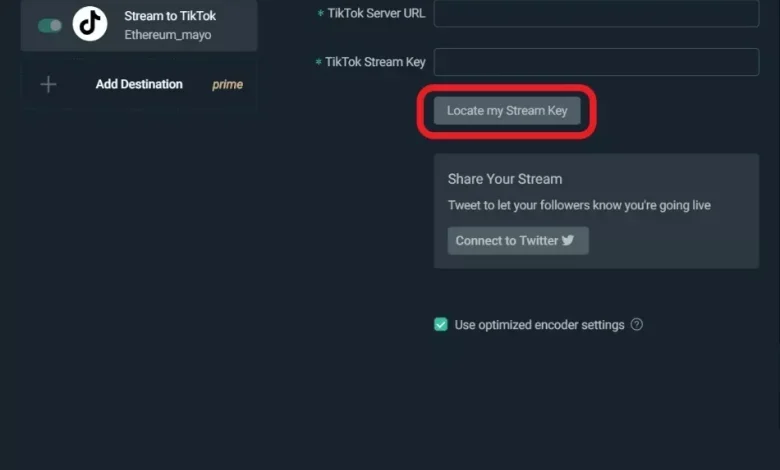Click the asterisk before TikTok Stream Key
The image size is (780, 470).
[318, 62]
